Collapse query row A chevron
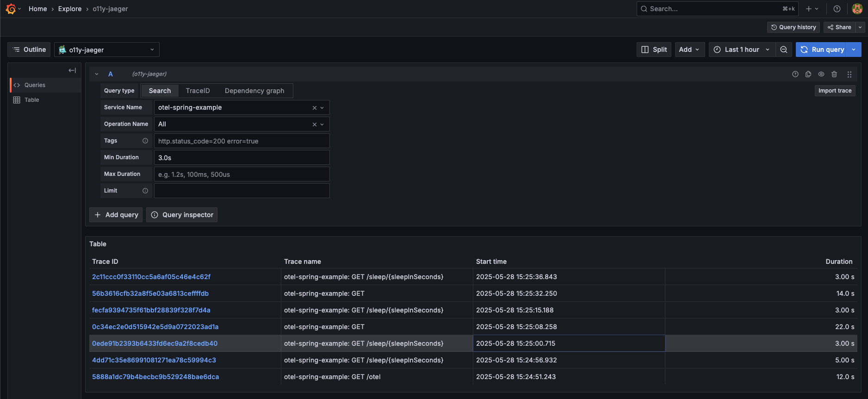The image size is (868, 399). point(97,74)
